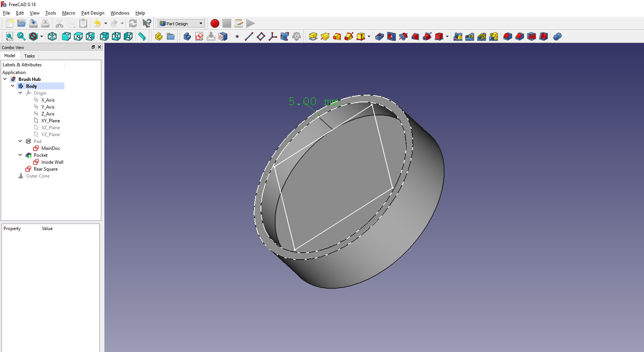Select the Measure distance ruler tool
The image size is (644, 352).
click(x=142, y=36)
